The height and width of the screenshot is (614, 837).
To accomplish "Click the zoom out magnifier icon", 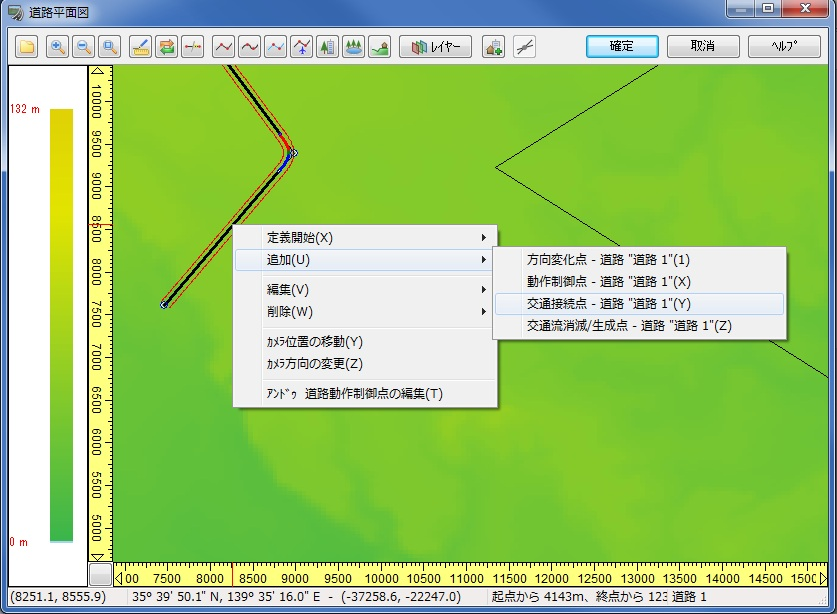I will pos(84,46).
